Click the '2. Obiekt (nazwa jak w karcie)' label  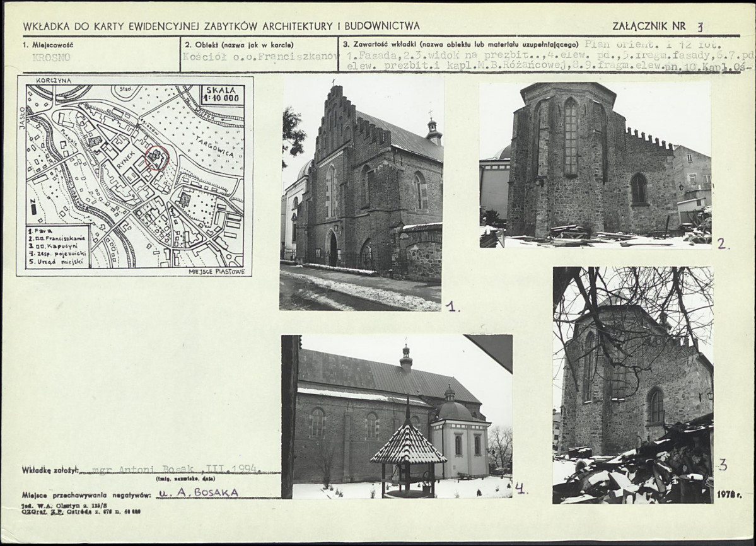click(239, 45)
